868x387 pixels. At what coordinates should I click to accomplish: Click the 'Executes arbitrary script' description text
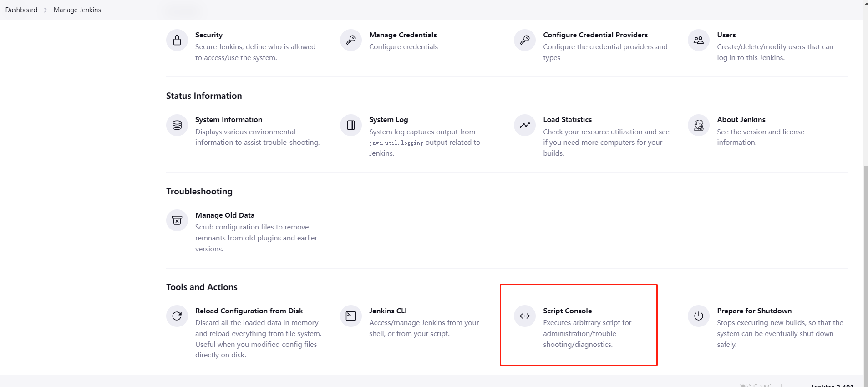(587, 334)
